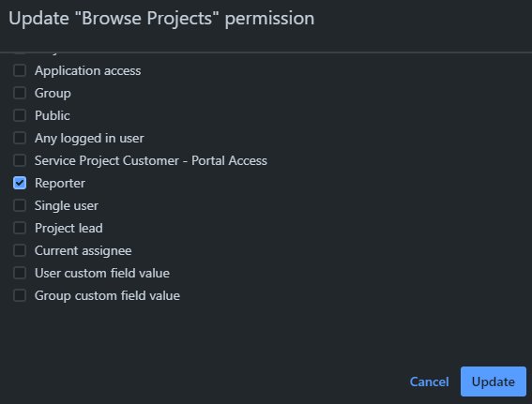Click the "Application access" label text
The width and height of the screenshot is (532, 404).
[x=87, y=71]
